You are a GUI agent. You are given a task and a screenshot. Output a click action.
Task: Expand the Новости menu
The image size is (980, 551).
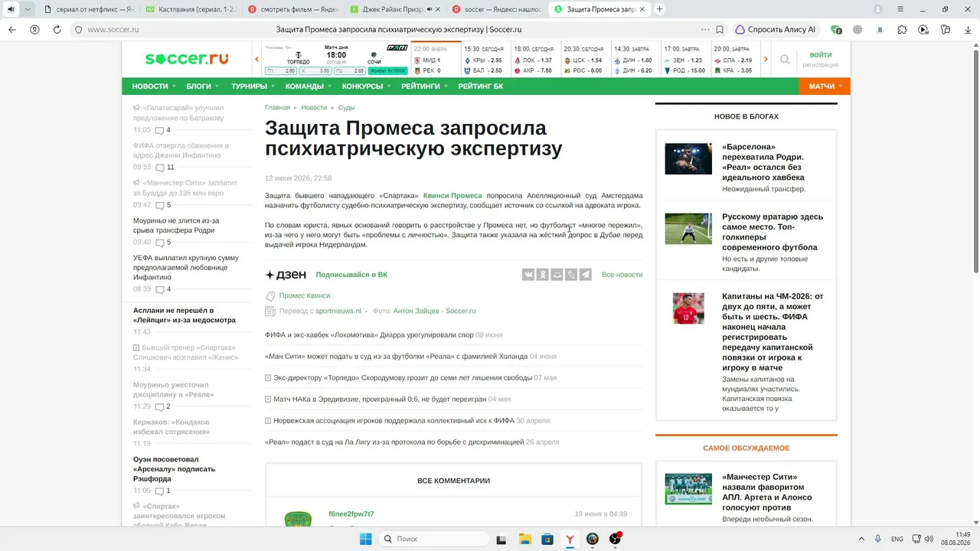tap(153, 86)
